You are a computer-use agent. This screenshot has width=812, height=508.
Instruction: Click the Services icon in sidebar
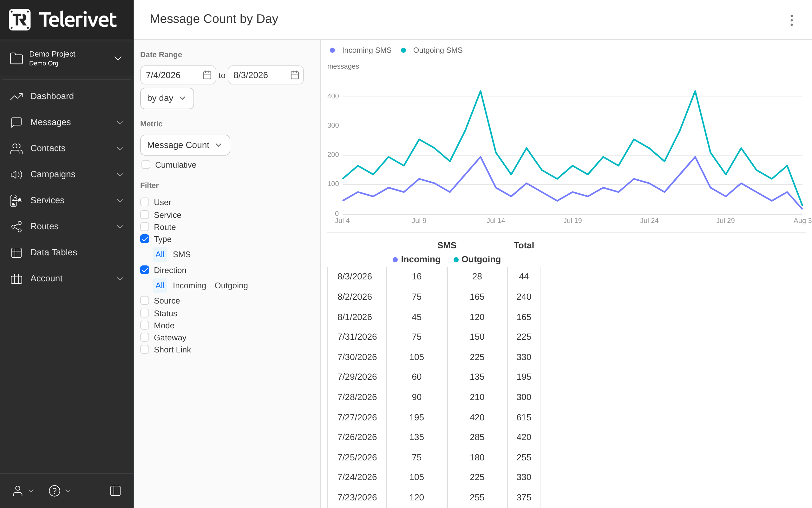(x=16, y=201)
